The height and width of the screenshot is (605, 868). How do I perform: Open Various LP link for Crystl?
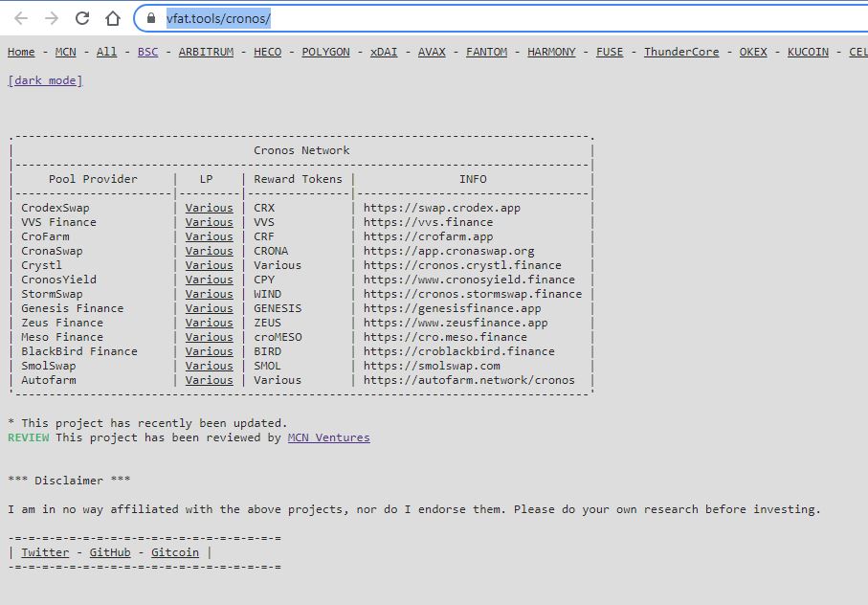click(x=210, y=265)
